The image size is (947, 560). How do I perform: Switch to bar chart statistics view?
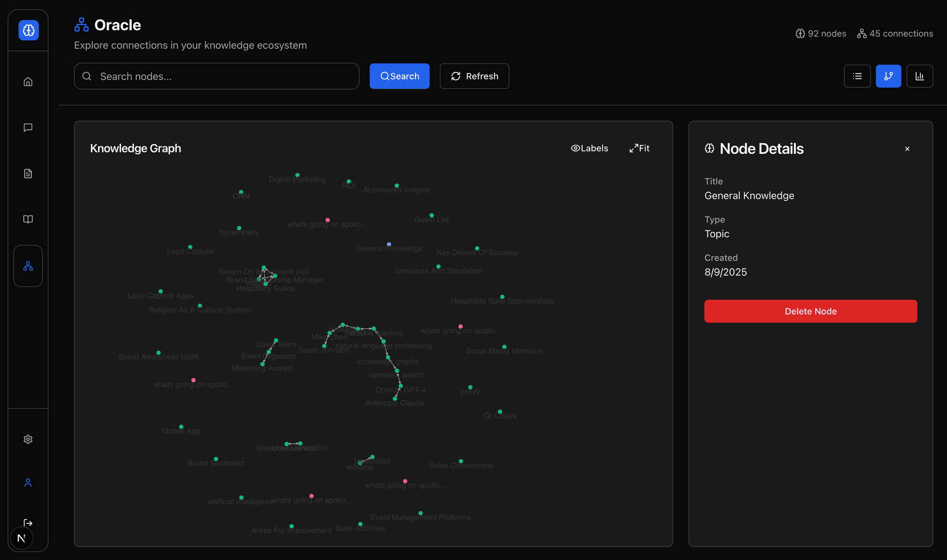click(919, 76)
